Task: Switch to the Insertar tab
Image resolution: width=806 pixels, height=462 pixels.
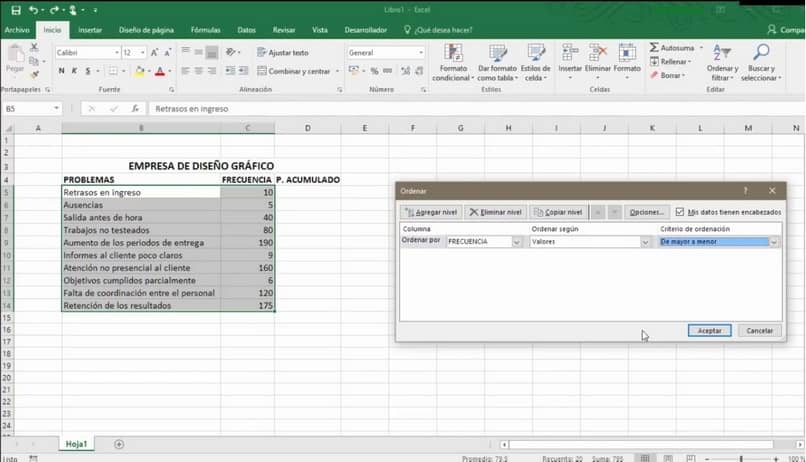Action: coord(90,30)
